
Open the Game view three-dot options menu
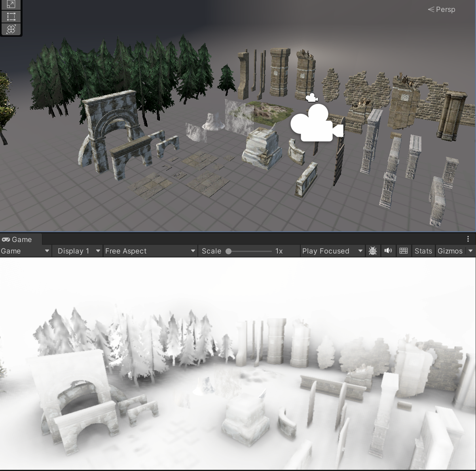tap(468, 239)
